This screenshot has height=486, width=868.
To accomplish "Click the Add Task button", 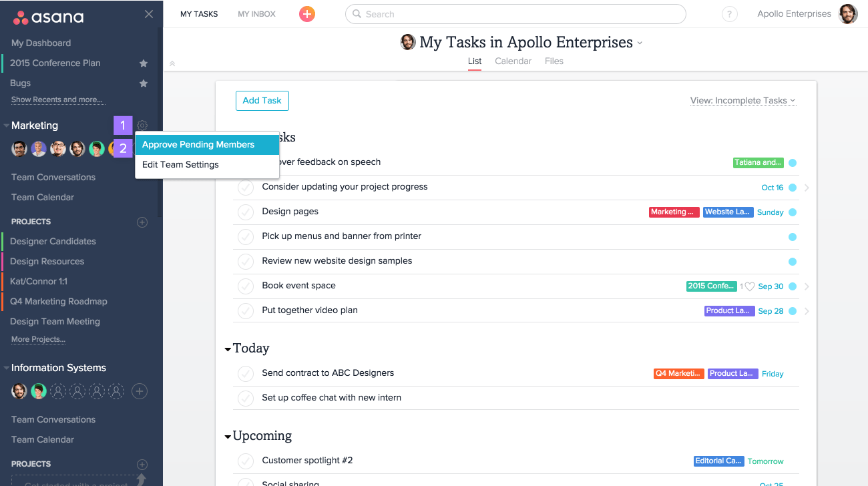I will pyautogui.click(x=262, y=101).
